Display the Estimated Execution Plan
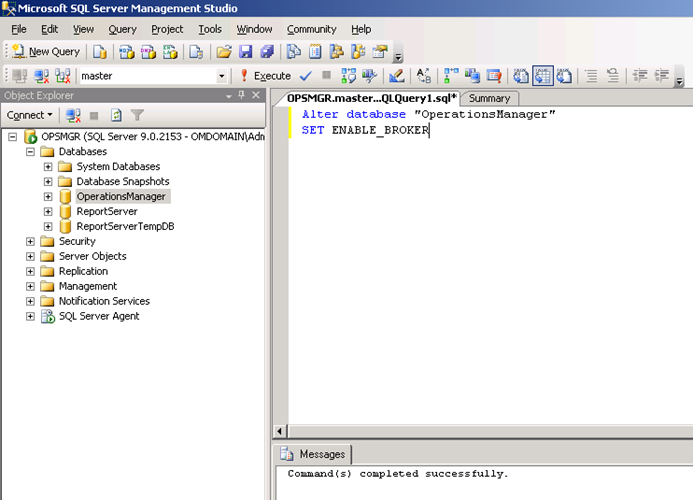693x500 pixels. pyautogui.click(x=348, y=76)
